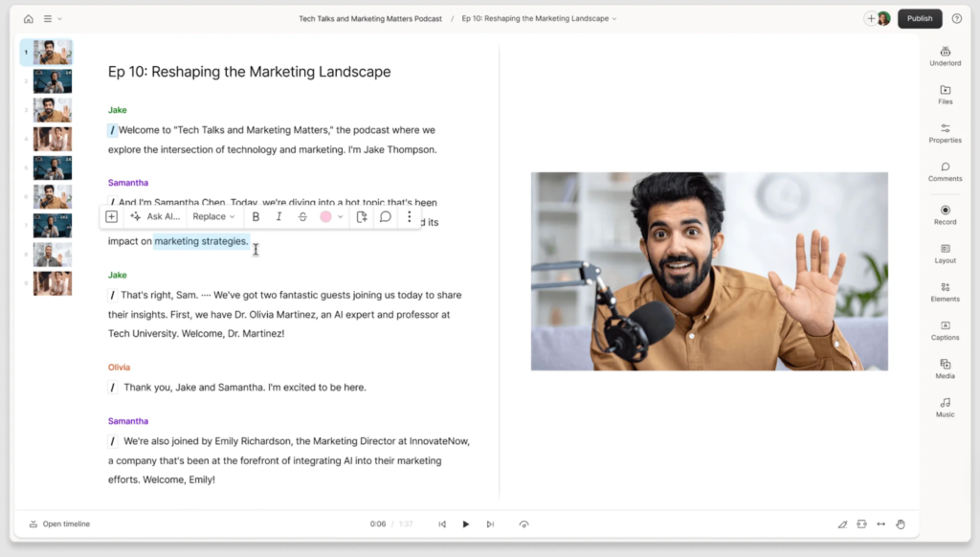Open the user avatar in the header

point(883,19)
